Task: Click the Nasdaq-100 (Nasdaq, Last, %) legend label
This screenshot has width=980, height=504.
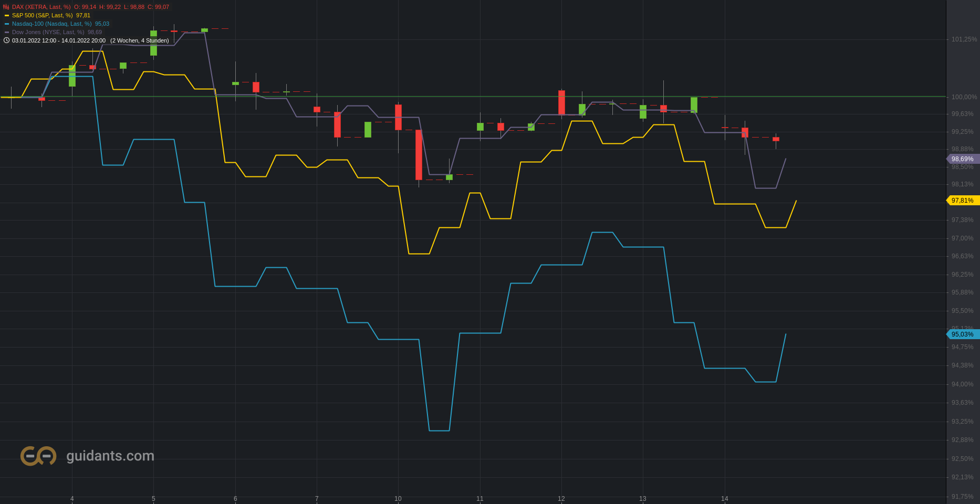Action: click(x=51, y=24)
